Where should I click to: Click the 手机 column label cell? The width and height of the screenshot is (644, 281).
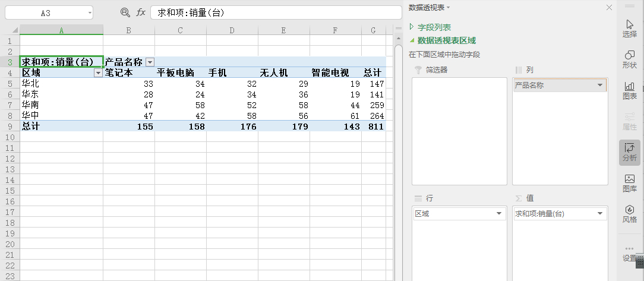[232, 72]
